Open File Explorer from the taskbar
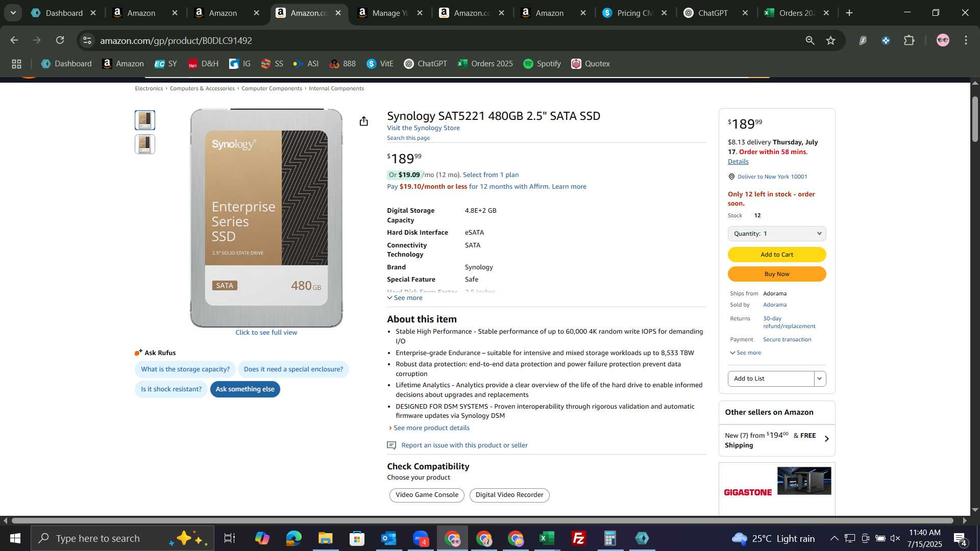 pyautogui.click(x=326, y=538)
